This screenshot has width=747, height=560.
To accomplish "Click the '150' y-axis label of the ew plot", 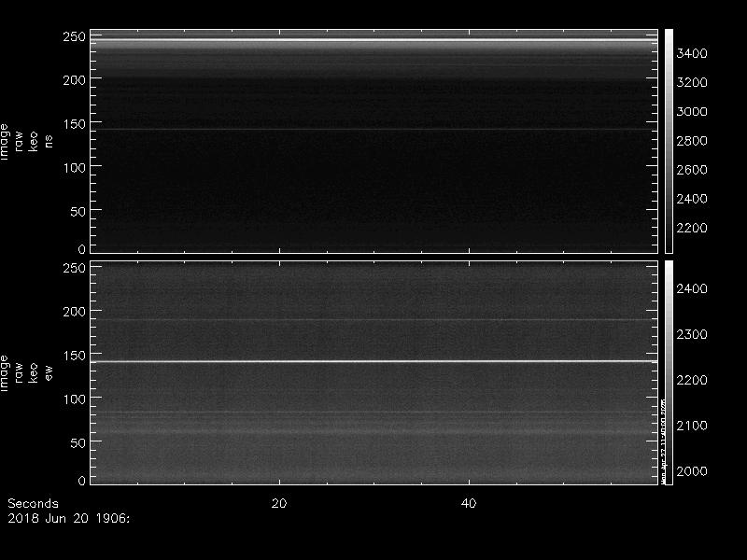I will [75, 356].
